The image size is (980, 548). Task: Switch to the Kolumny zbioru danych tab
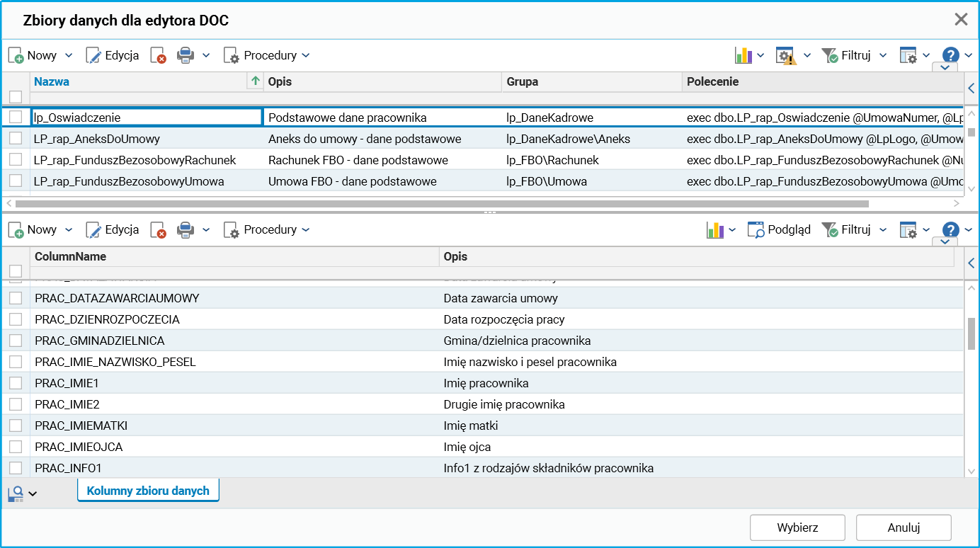(148, 491)
